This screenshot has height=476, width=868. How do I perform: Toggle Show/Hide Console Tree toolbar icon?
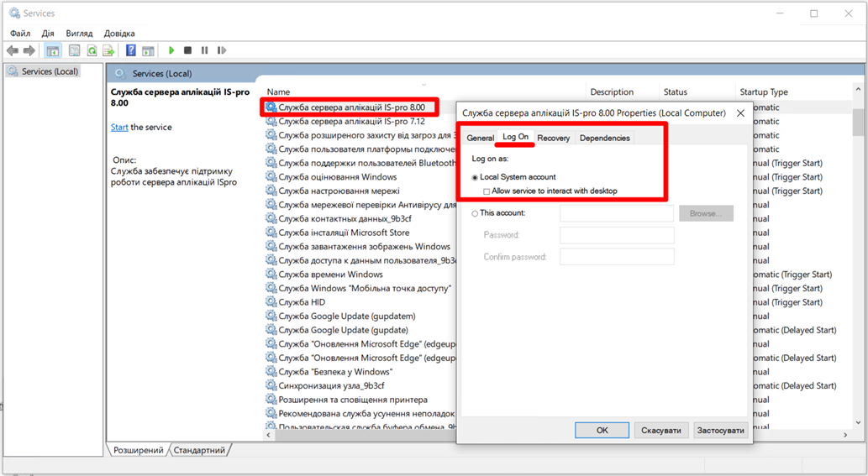click(x=53, y=50)
